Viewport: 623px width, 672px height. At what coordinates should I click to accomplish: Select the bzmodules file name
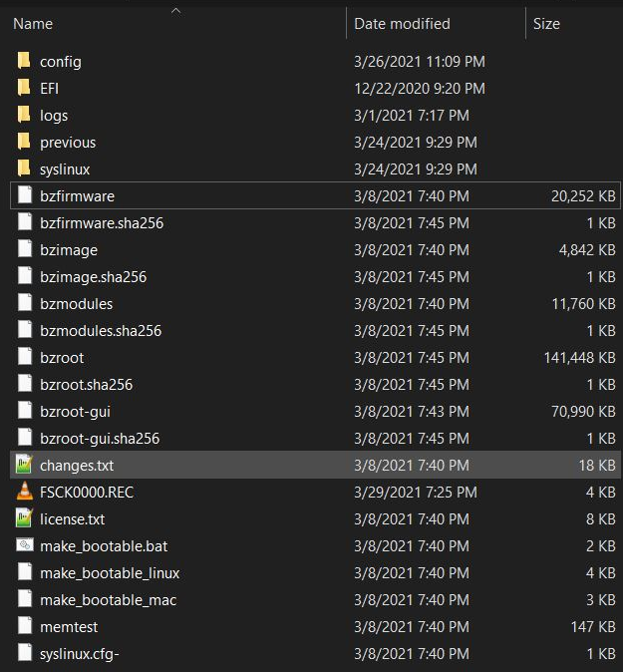[x=77, y=304]
